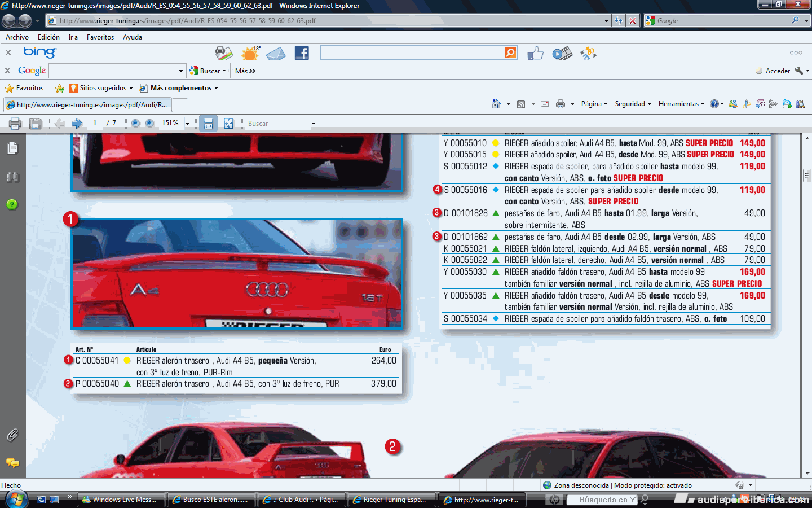Go to the previous PDF page
The height and width of the screenshot is (508, 812).
tap(60, 124)
